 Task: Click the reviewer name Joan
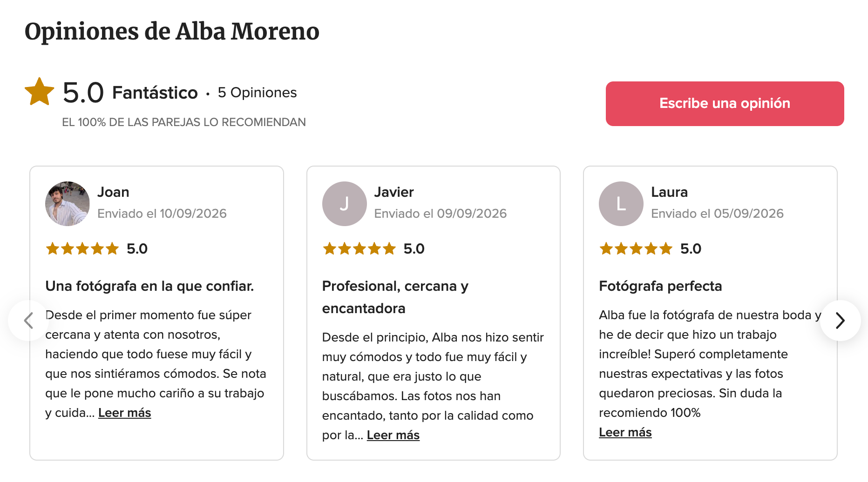[x=113, y=192]
